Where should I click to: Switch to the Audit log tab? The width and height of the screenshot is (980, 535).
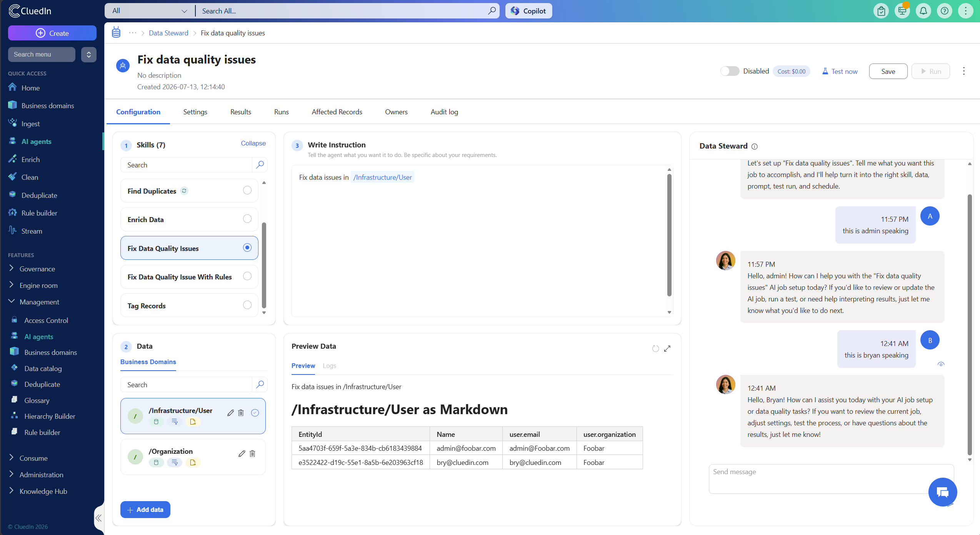[444, 112]
